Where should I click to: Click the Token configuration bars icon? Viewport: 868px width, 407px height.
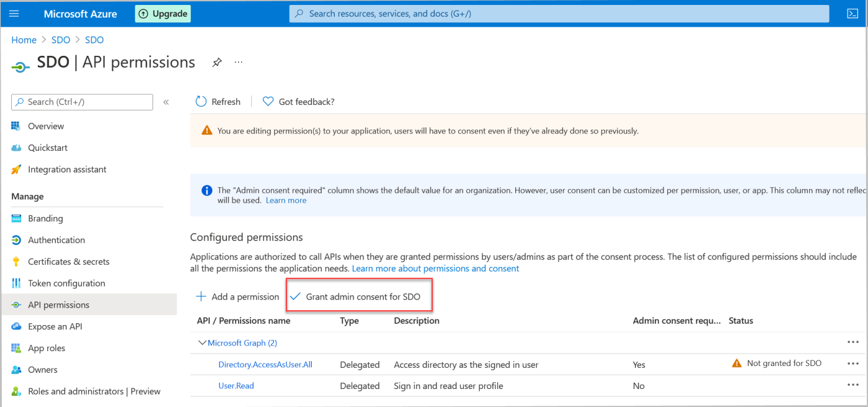click(x=16, y=284)
